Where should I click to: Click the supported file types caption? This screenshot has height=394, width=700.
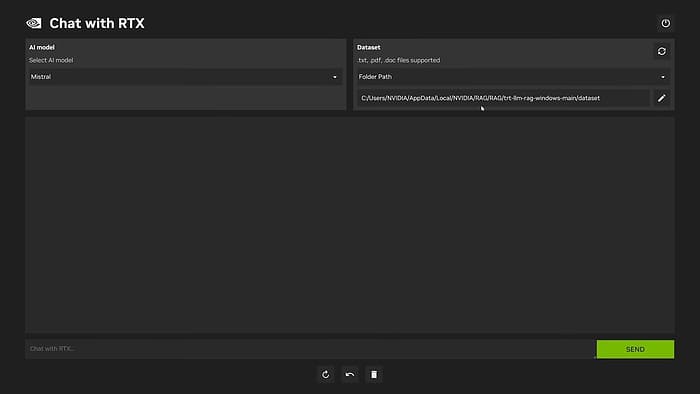coord(399,60)
